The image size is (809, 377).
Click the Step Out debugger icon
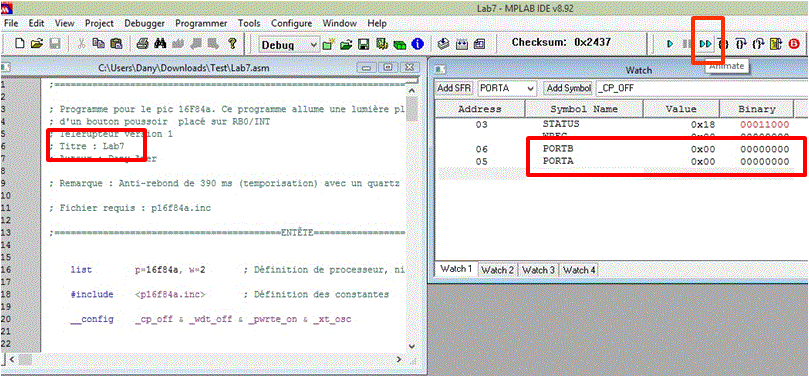[757, 44]
